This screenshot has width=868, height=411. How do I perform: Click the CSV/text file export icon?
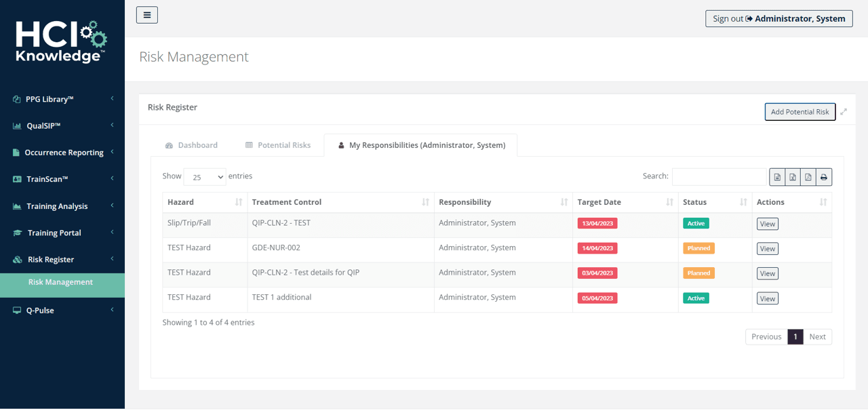click(777, 177)
